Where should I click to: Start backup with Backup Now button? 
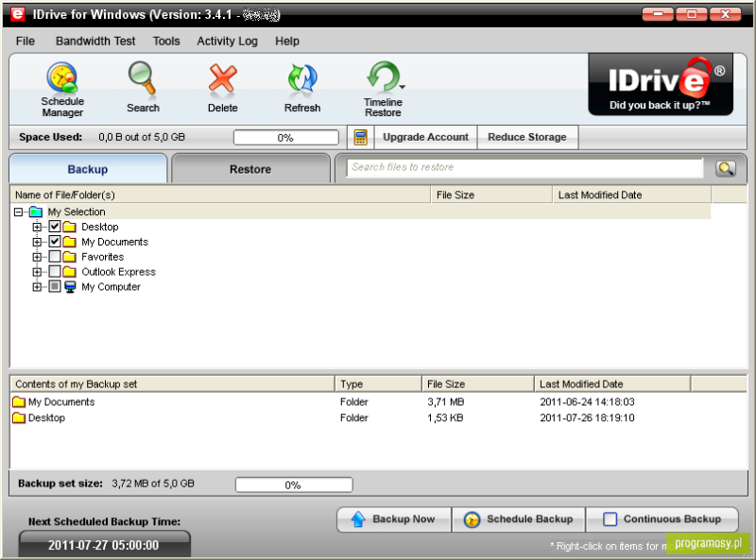394,519
